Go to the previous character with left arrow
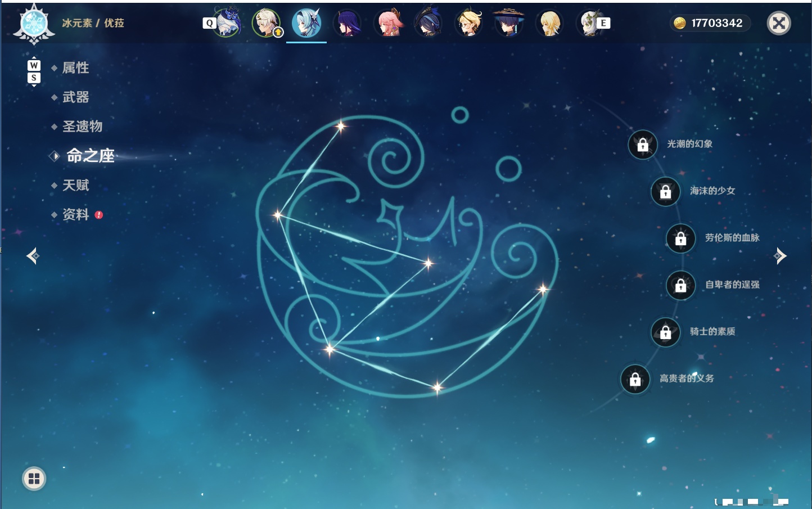The height and width of the screenshot is (509, 812). coord(33,256)
